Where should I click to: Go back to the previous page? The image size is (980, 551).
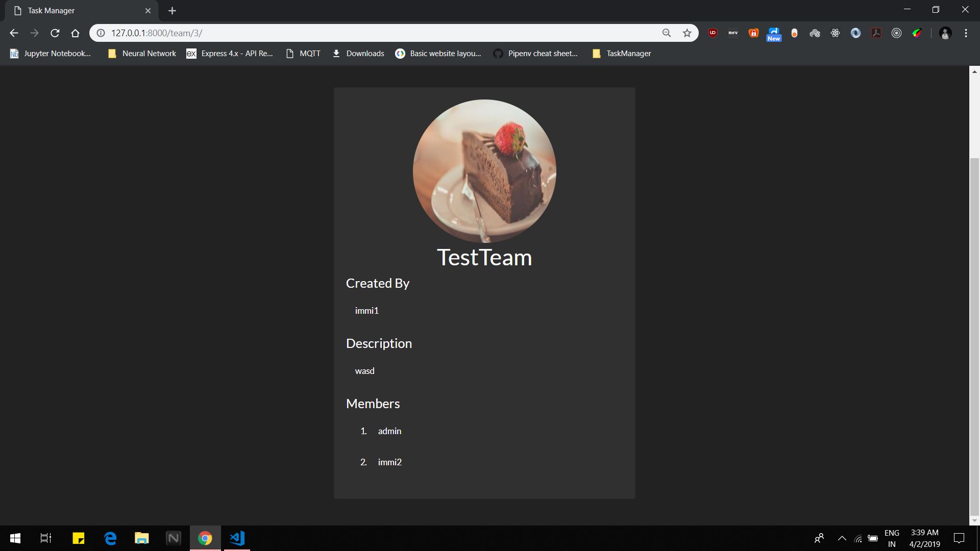14,33
